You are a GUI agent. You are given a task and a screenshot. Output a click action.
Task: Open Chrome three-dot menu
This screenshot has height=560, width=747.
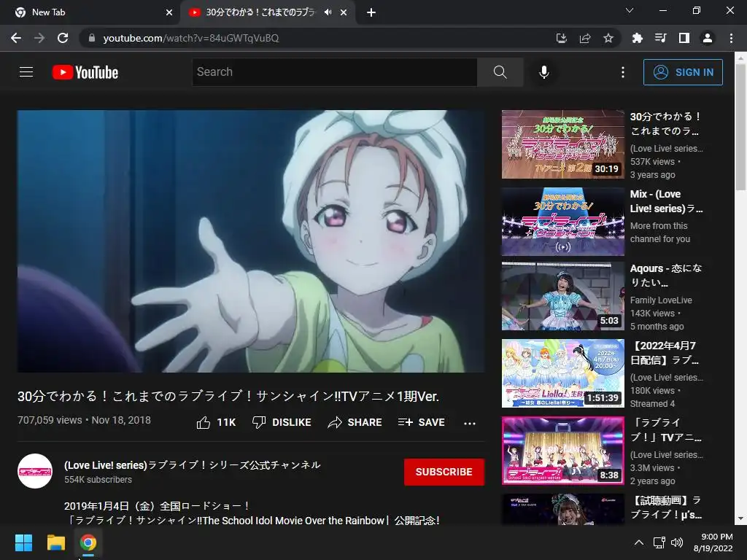[731, 38]
